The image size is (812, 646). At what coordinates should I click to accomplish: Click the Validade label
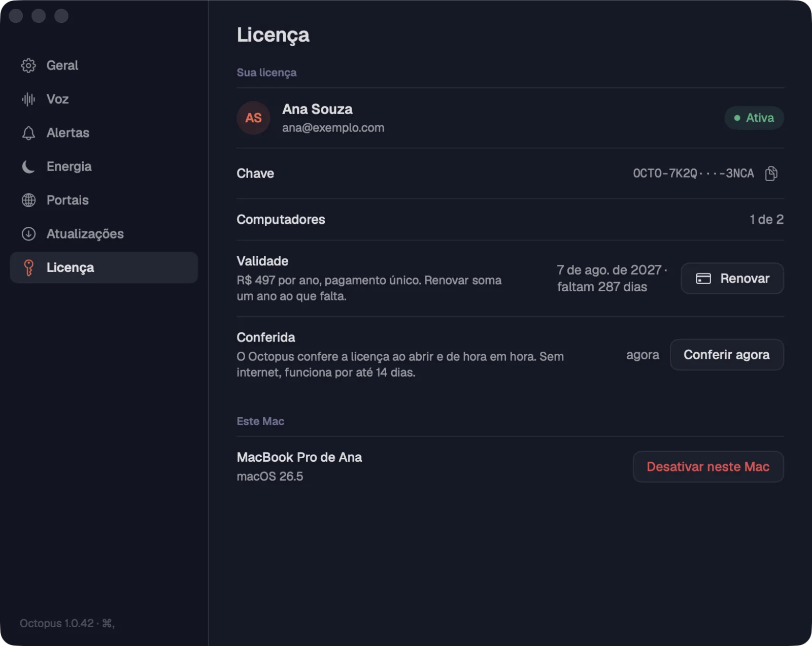[x=262, y=261]
